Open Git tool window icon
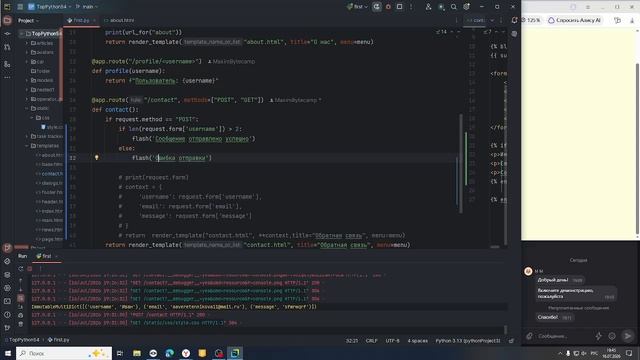Screen dimensions: 640x360 (7, 328)
